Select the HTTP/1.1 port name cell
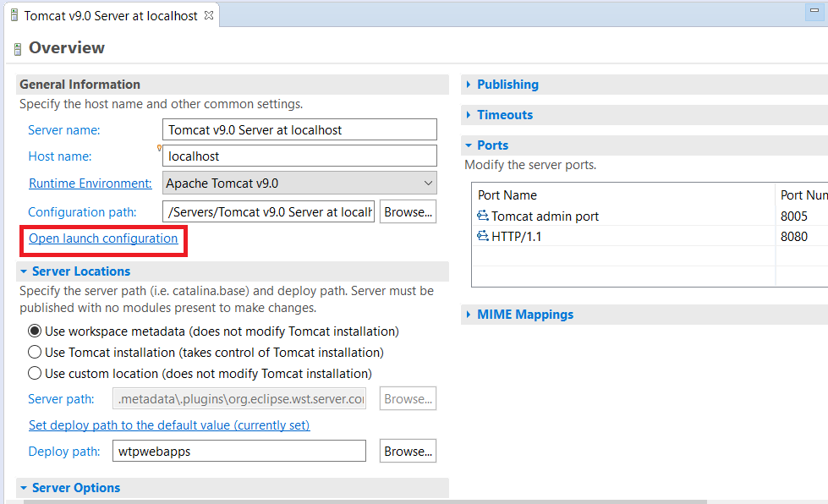The width and height of the screenshot is (828, 504). [x=517, y=237]
